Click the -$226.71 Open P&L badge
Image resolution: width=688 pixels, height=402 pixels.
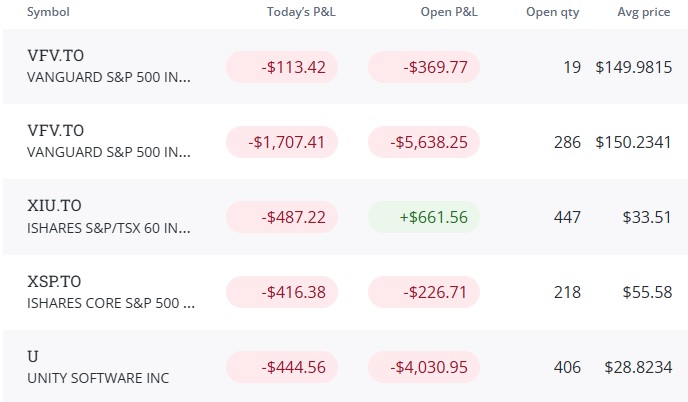[424, 292]
